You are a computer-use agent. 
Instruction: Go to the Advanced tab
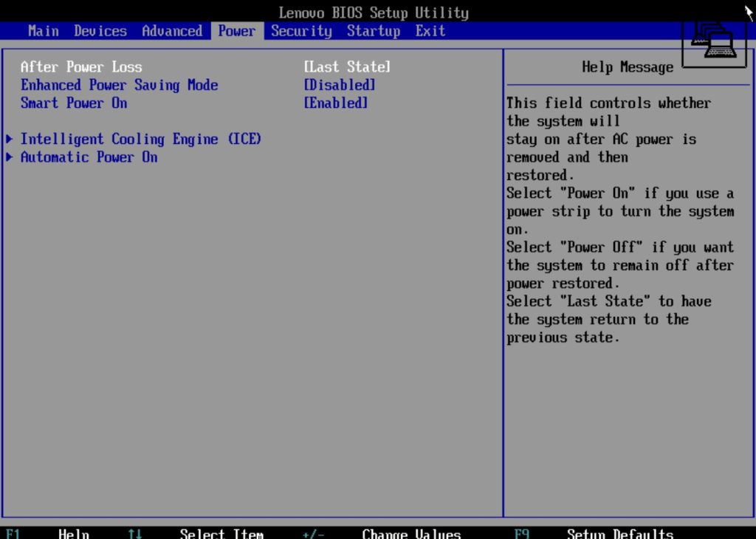[172, 31]
